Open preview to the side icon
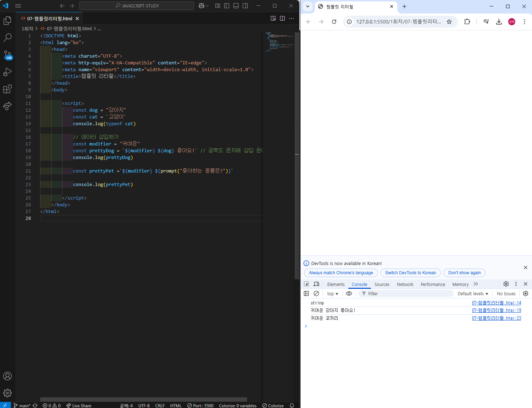Viewport: 532px width, 408px height. [273, 18]
